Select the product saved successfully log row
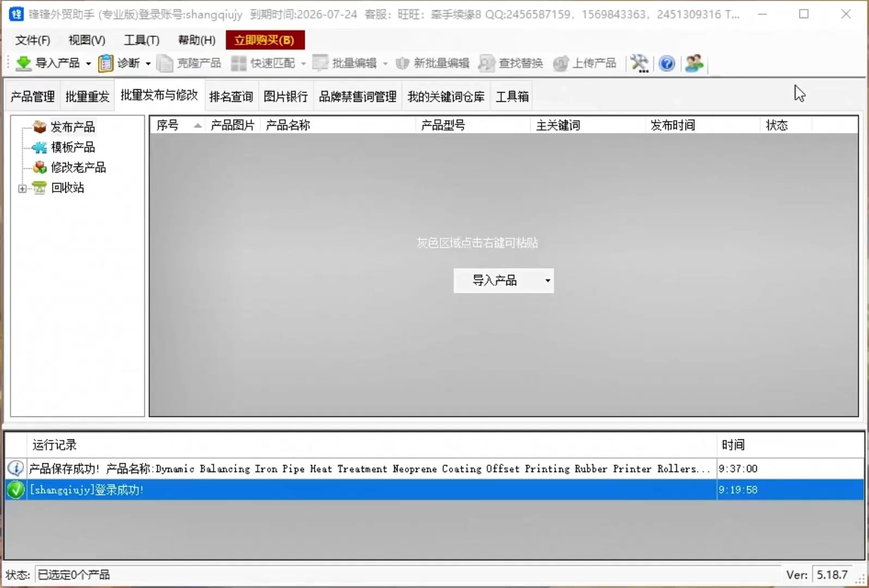The image size is (869, 588). (x=434, y=468)
